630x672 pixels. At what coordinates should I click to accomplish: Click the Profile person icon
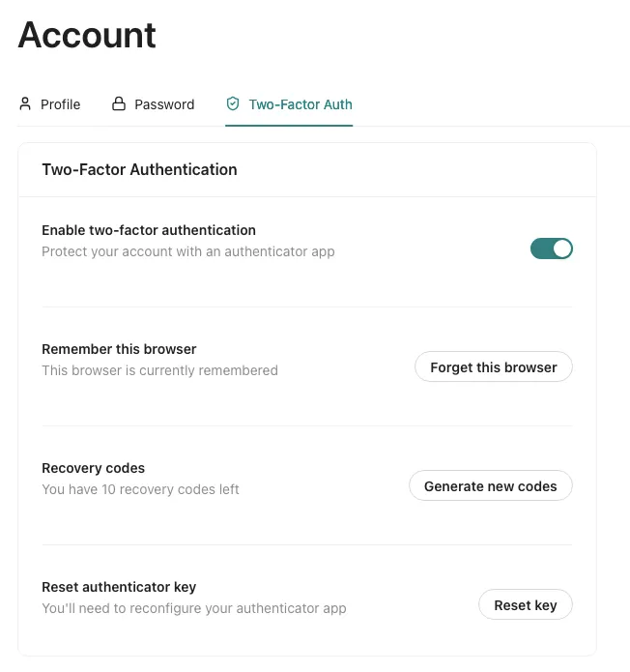click(25, 103)
